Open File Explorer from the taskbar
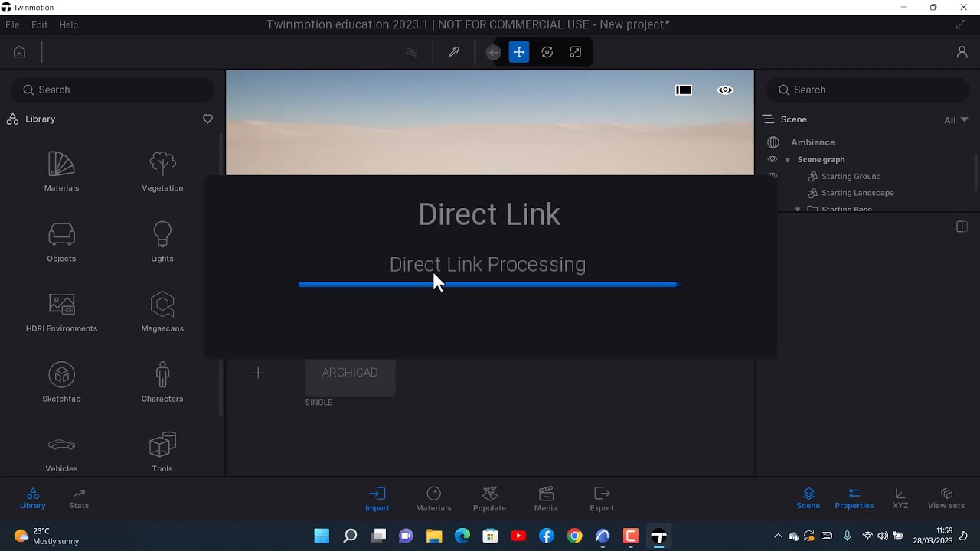The image size is (980, 551). tap(434, 536)
